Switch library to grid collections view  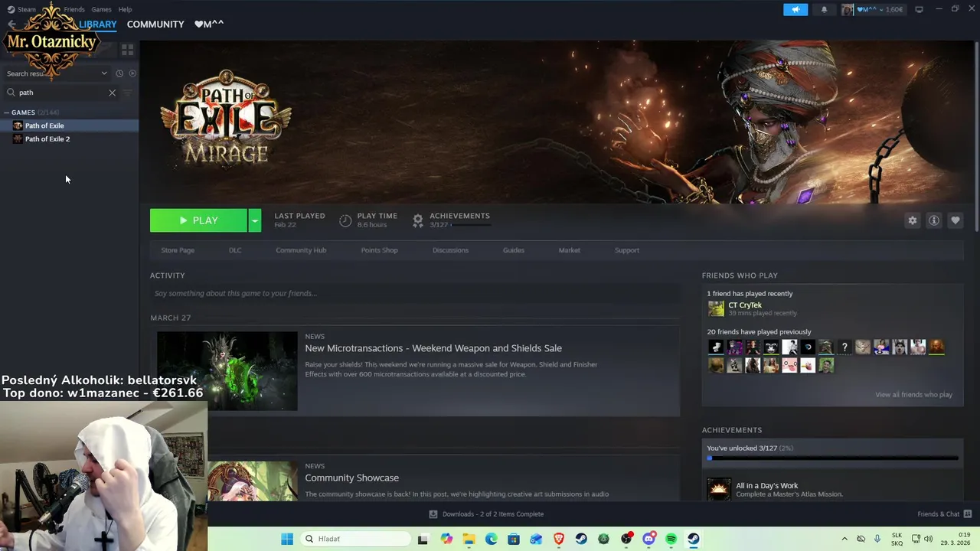127,50
